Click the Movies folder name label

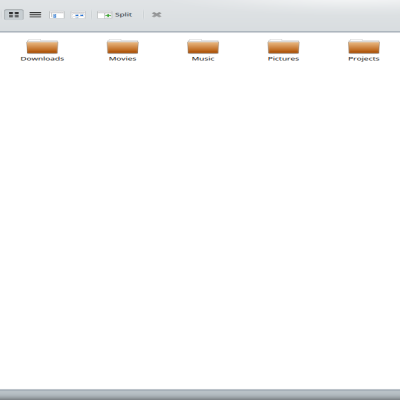coord(123,59)
